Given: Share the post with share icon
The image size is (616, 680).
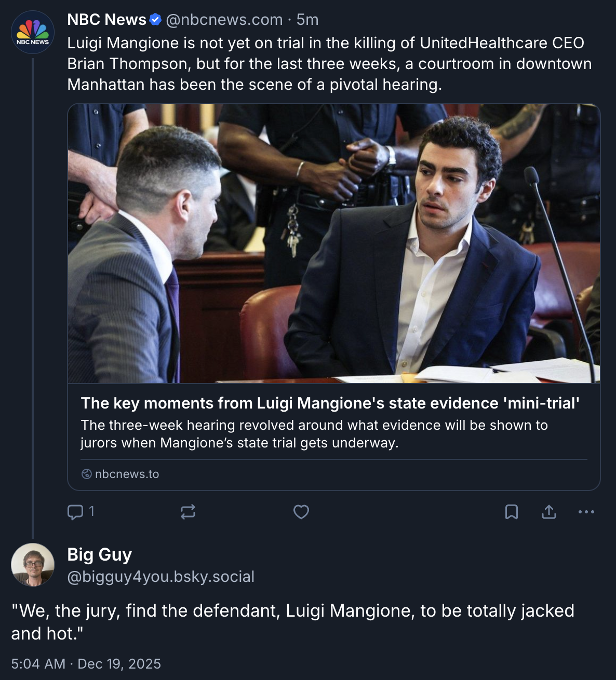Looking at the screenshot, I should 549,512.
